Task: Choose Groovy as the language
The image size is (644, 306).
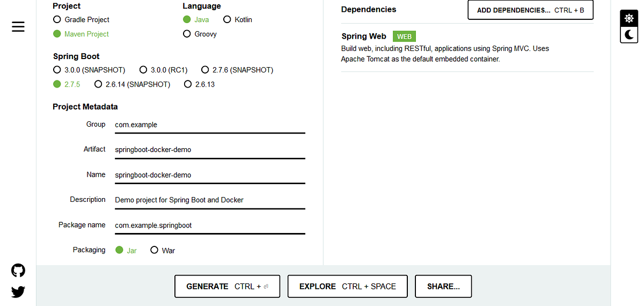Action: pos(200,34)
